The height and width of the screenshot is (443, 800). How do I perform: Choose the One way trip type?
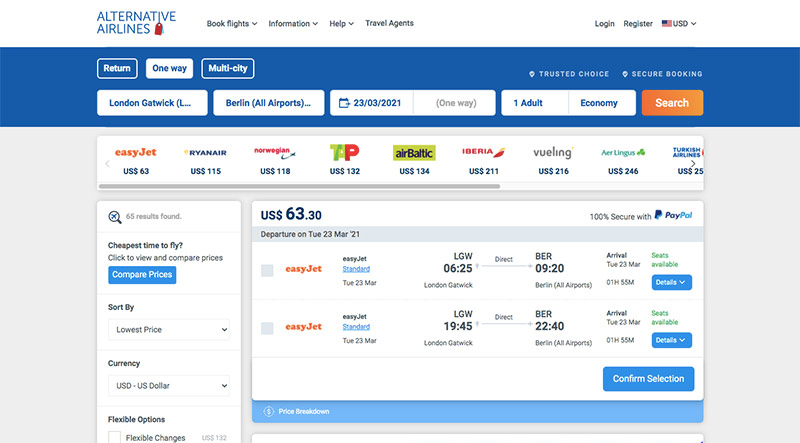pos(169,68)
